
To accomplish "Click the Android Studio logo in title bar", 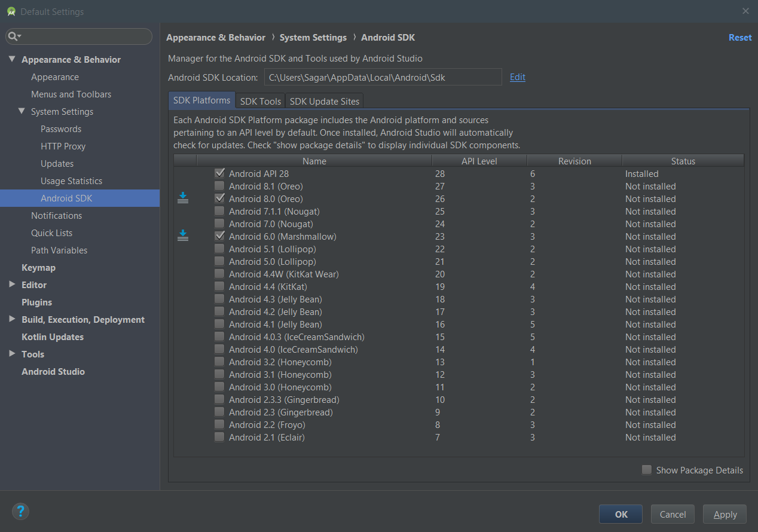I will click(11, 11).
